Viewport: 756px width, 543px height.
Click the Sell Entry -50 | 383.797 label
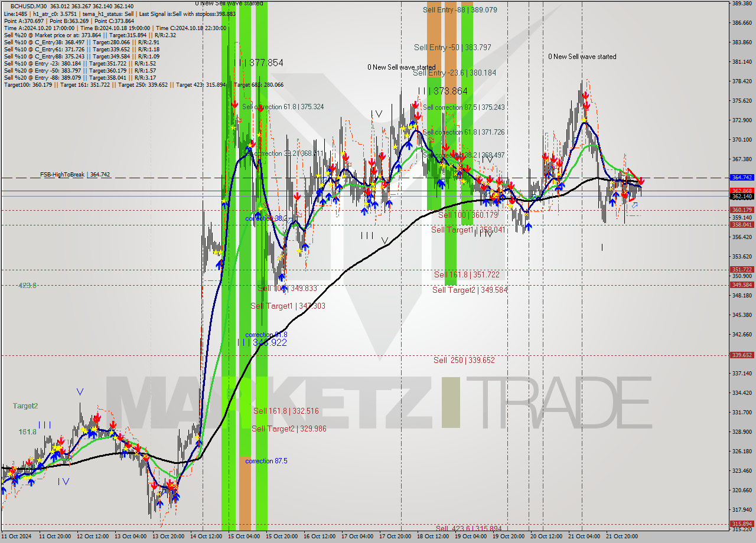pyautogui.click(x=452, y=47)
